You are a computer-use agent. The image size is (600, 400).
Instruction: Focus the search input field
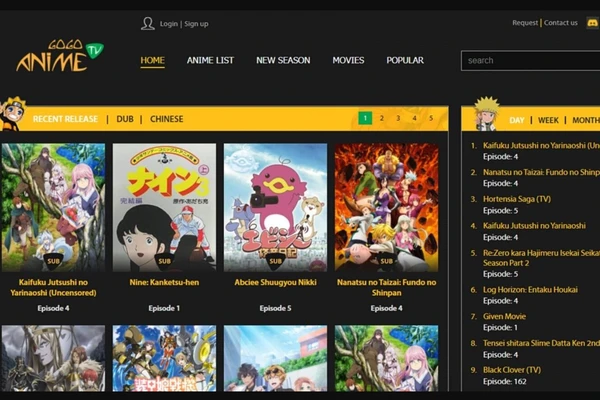coord(530,60)
